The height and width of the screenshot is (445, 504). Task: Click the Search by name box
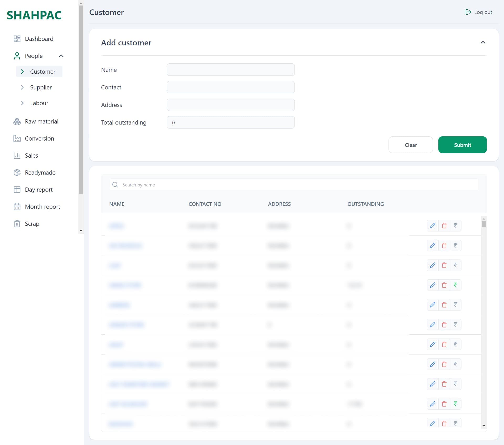(294, 185)
